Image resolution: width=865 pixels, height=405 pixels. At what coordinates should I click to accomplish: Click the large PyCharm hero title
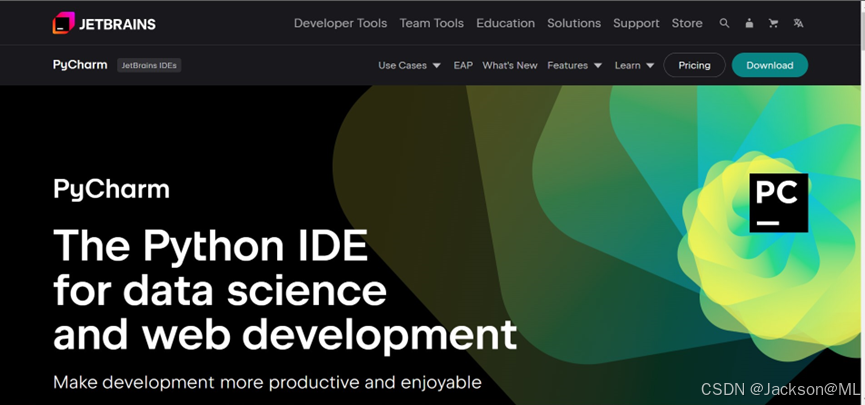pos(111,190)
